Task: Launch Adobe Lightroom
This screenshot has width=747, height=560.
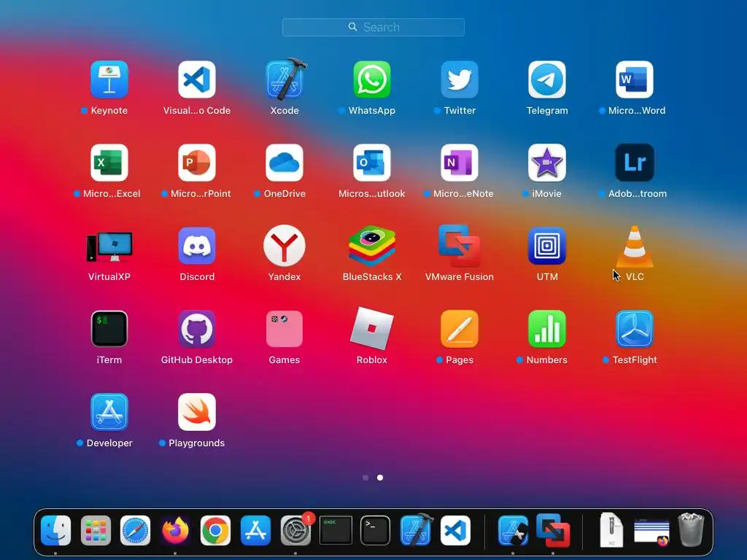Action: click(635, 163)
